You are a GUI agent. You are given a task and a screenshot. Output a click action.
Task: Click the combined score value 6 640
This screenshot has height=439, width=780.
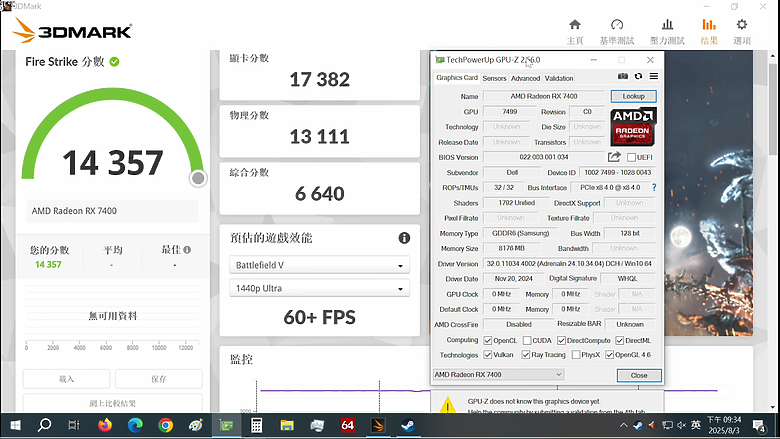(x=319, y=194)
